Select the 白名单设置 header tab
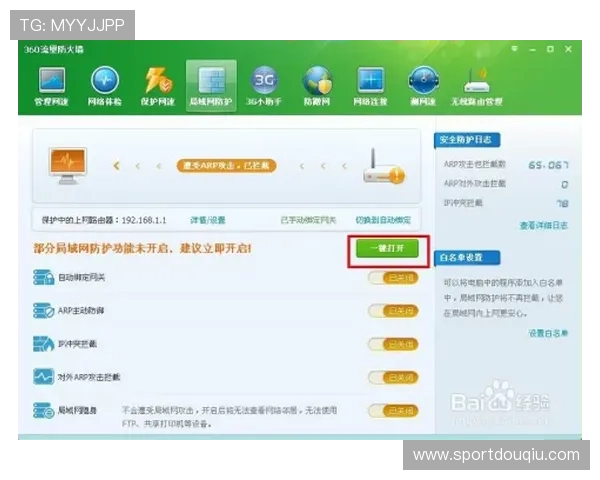The width and height of the screenshot is (600, 480). (467, 258)
